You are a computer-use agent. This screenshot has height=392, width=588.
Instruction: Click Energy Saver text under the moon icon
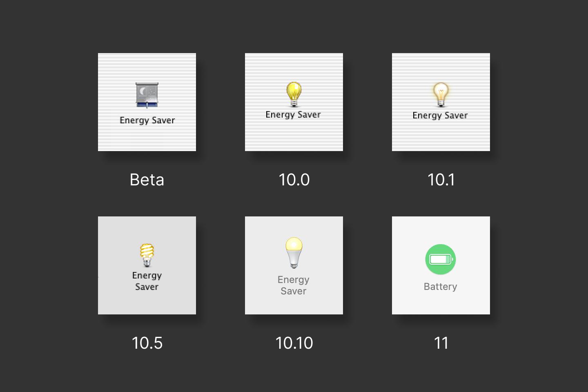click(x=147, y=120)
